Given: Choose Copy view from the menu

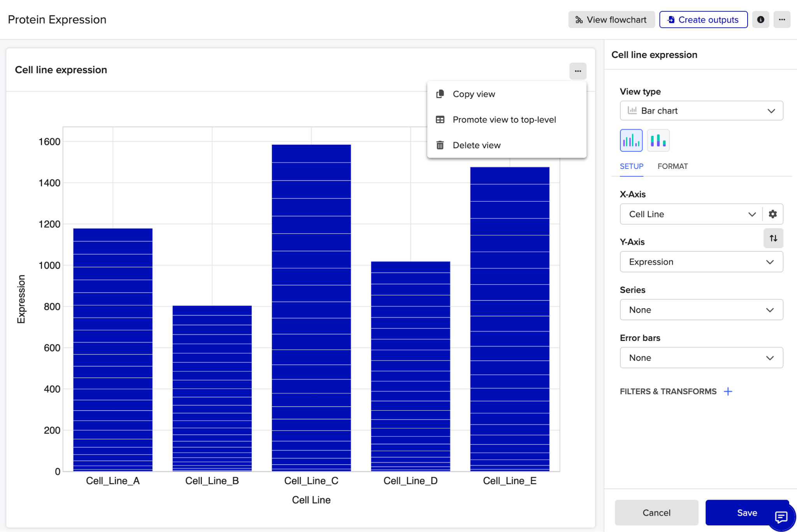Looking at the screenshot, I should click(x=474, y=94).
